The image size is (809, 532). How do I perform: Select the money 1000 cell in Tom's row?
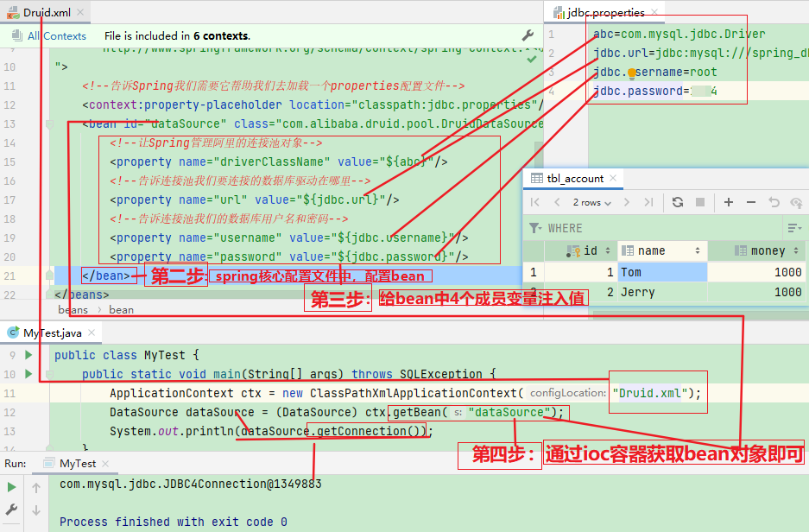tap(756, 272)
